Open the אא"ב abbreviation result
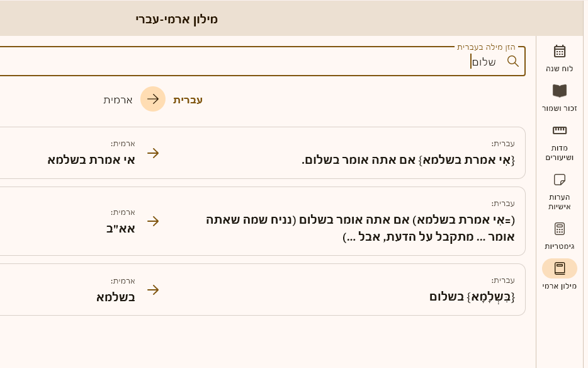The height and width of the screenshot is (368, 588). pyautogui.click(x=120, y=228)
